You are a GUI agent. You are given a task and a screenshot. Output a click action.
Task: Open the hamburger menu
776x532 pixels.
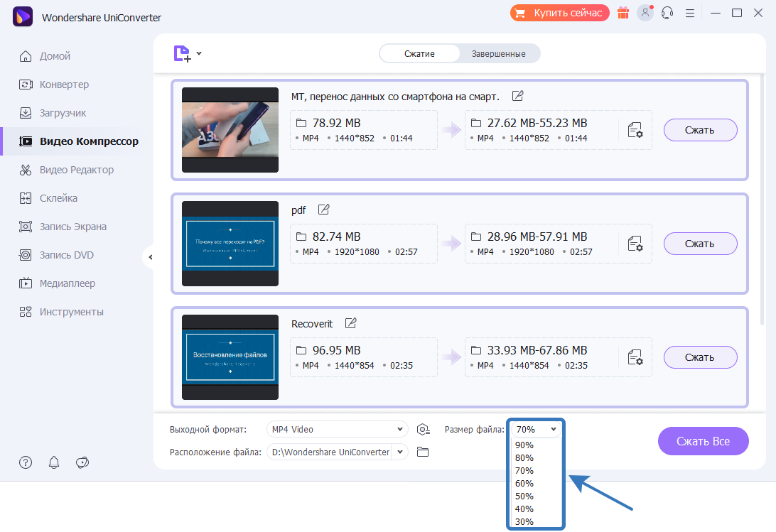click(x=690, y=13)
